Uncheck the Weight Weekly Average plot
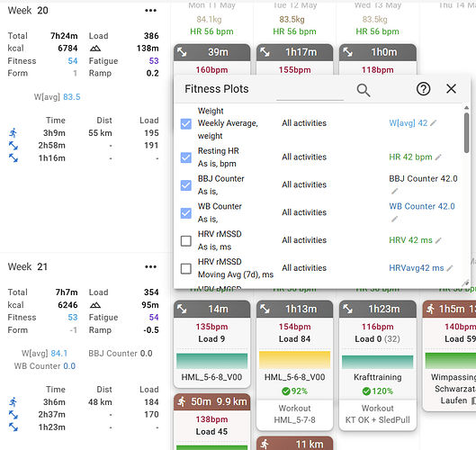Viewport: 476px width, 450px height. pyautogui.click(x=186, y=124)
